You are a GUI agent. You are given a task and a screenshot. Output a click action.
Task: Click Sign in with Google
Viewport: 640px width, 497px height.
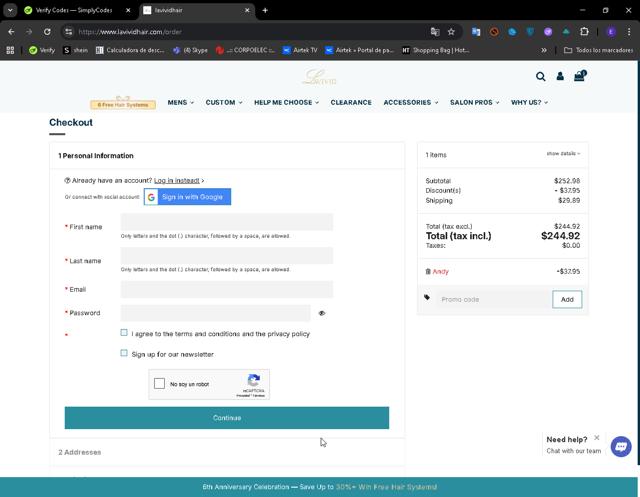coord(187,197)
